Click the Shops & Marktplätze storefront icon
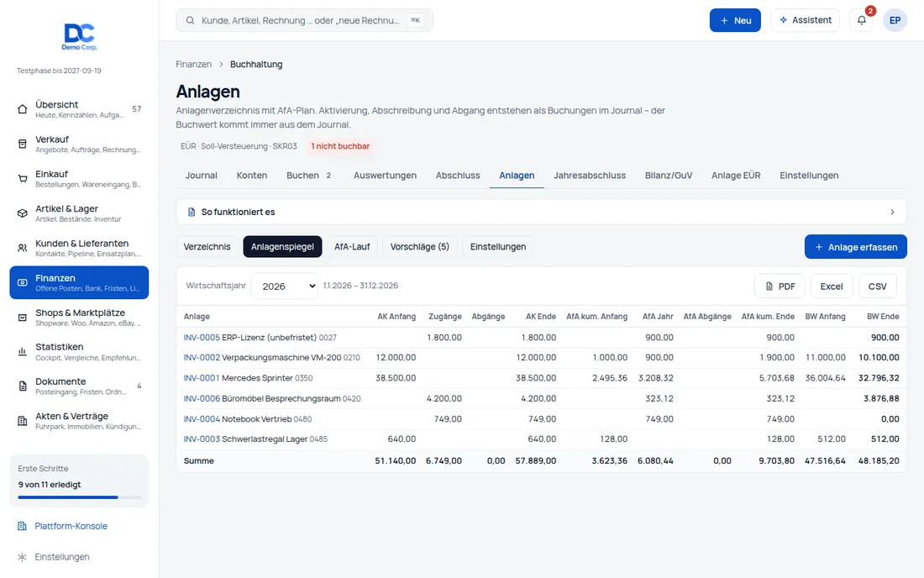The image size is (924, 578). coord(23,318)
